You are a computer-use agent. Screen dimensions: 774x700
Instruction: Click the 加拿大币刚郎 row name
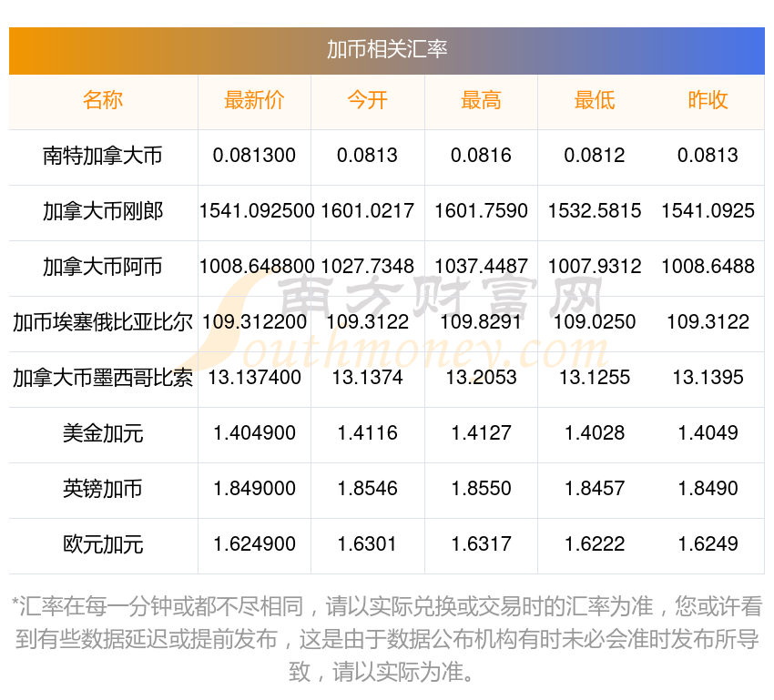[x=103, y=211]
